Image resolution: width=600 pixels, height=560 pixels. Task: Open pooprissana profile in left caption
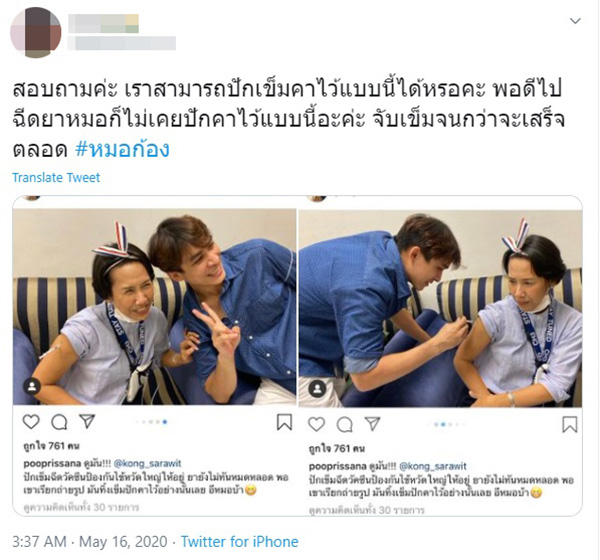52,464
